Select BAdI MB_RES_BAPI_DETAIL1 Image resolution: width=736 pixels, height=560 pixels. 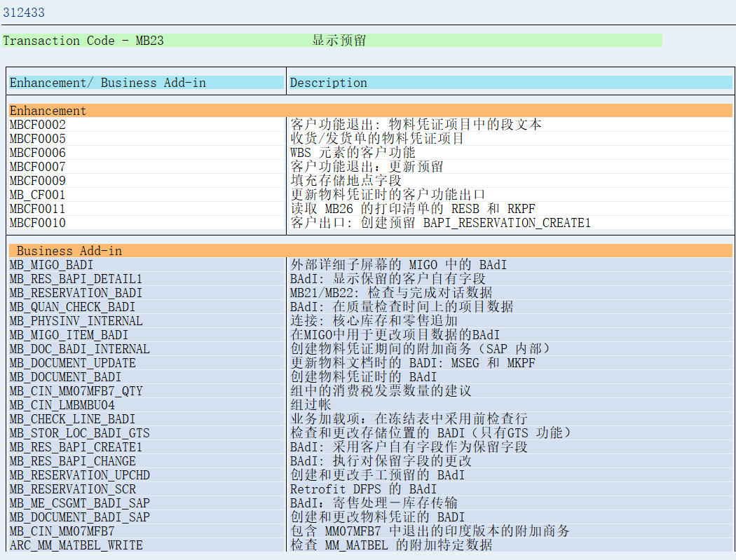coord(76,279)
